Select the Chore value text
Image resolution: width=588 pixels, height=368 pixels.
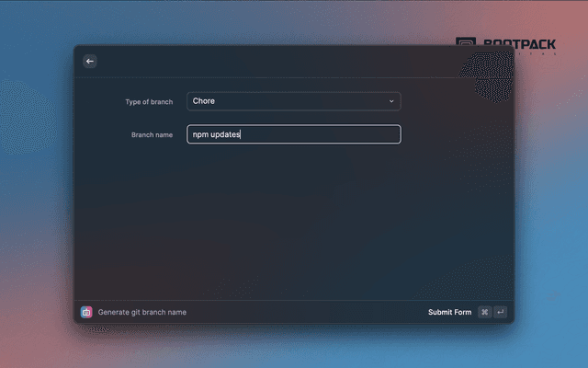pyautogui.click(x=204, y=101)
